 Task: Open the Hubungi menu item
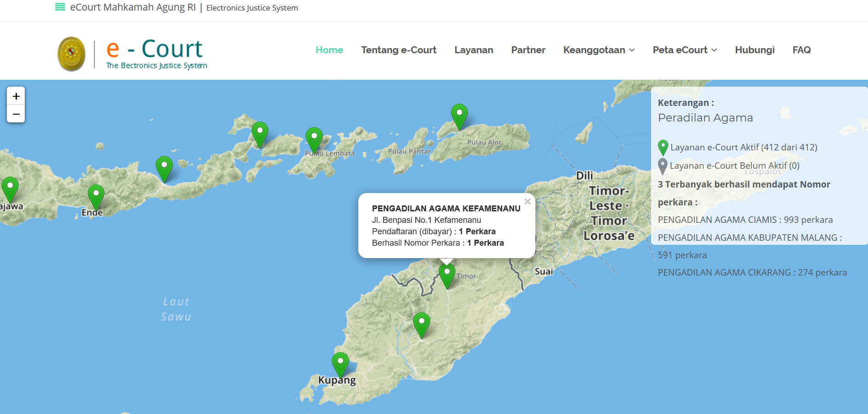[755, 50]
